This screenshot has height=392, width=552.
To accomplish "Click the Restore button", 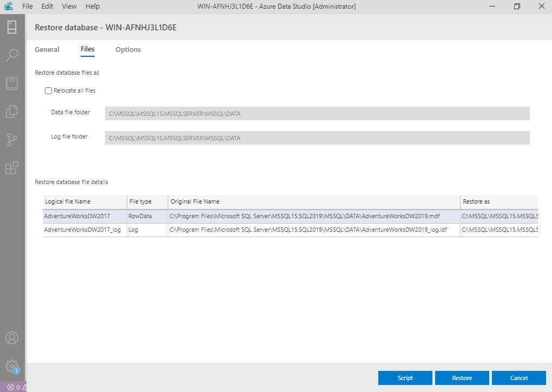I will point(462,378).
